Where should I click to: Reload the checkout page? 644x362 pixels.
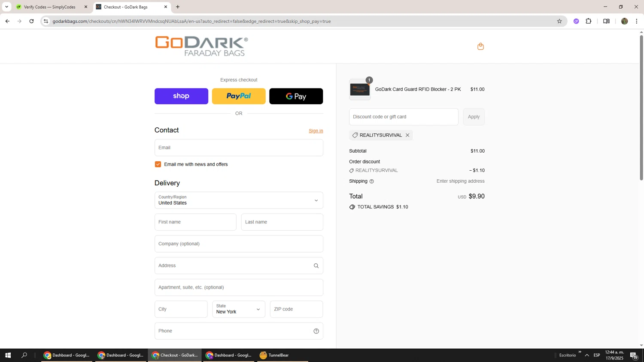point(31,21)
